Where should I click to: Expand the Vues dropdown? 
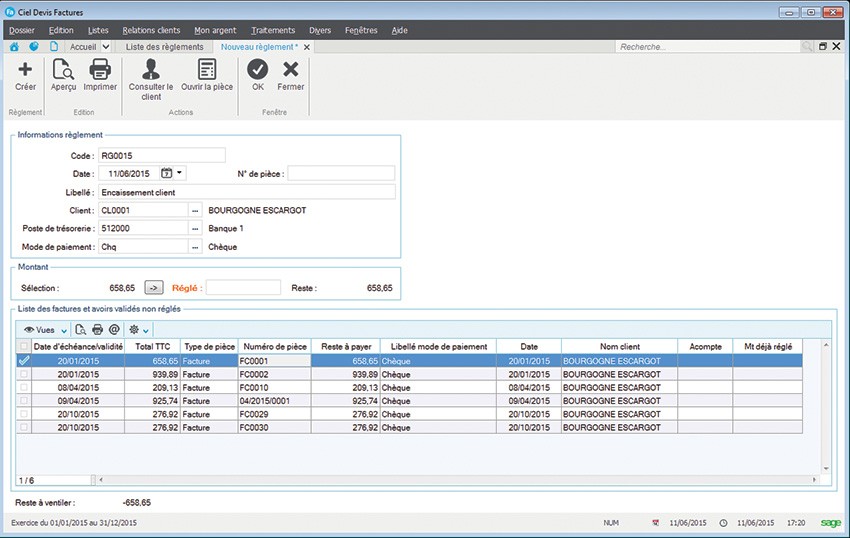point(64,330)
